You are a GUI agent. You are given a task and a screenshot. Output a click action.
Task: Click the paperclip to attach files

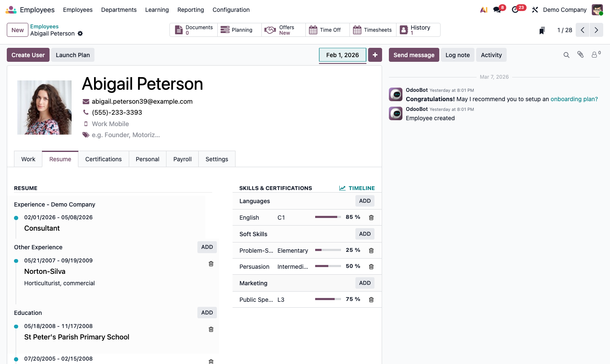point(580,55)
